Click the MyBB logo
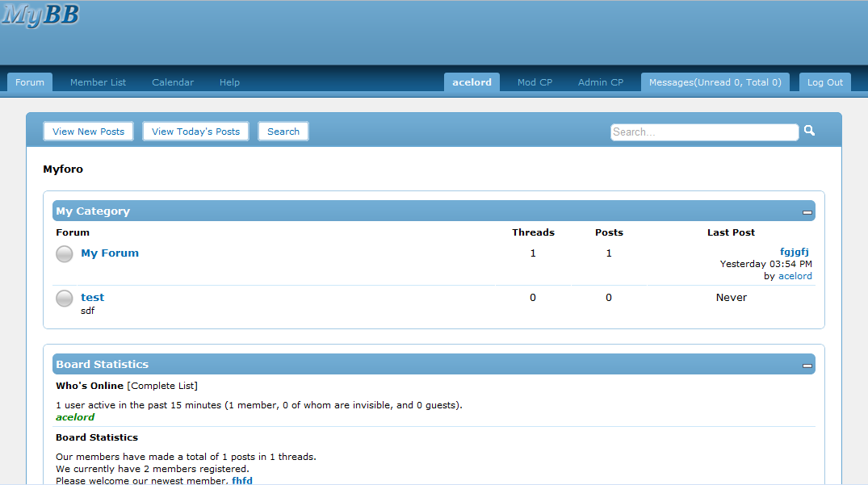The height and width of the screenshot is (485, 868). tap(40, 15)
